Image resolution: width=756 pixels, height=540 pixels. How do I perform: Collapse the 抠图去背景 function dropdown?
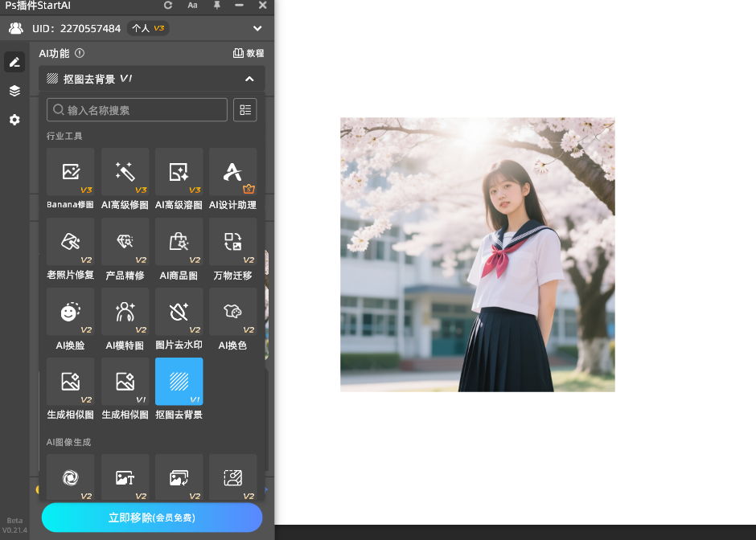click(x=249, y=79)
